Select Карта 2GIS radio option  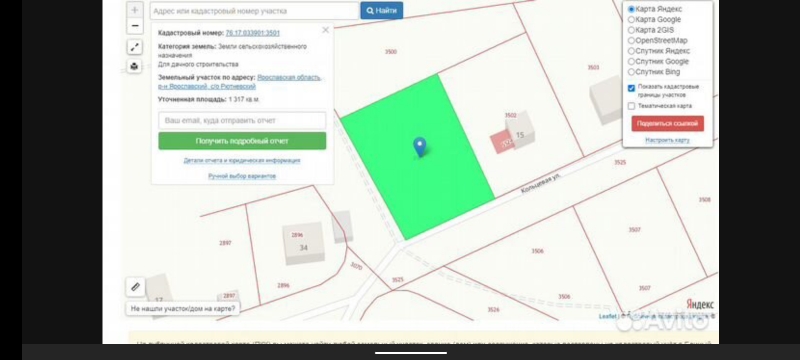click(631, 30)
